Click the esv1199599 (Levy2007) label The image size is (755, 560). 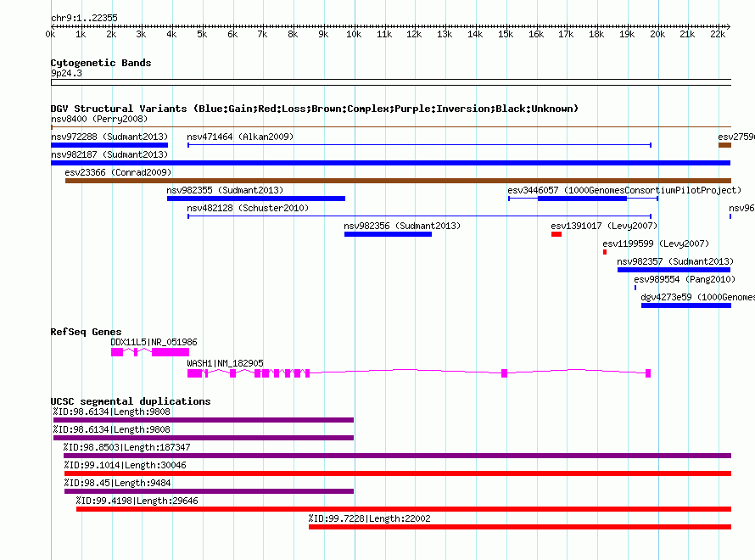(x=656, y=244)
